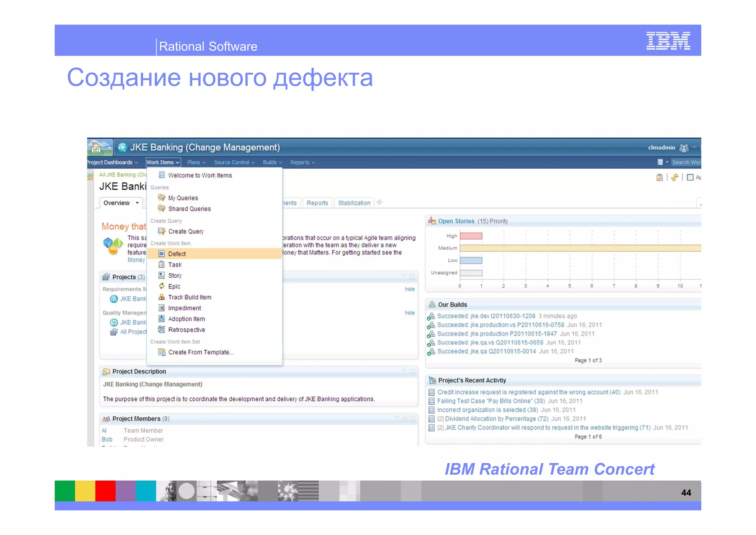Open Dividend Allocation by Percentage (72) link

click(x=496, y=419)
